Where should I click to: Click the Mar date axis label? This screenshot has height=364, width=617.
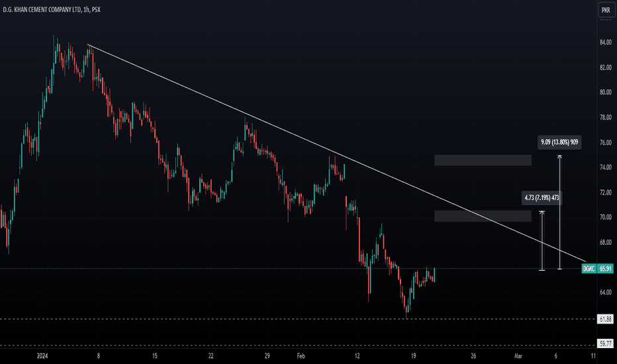click(x=518, y=356)
